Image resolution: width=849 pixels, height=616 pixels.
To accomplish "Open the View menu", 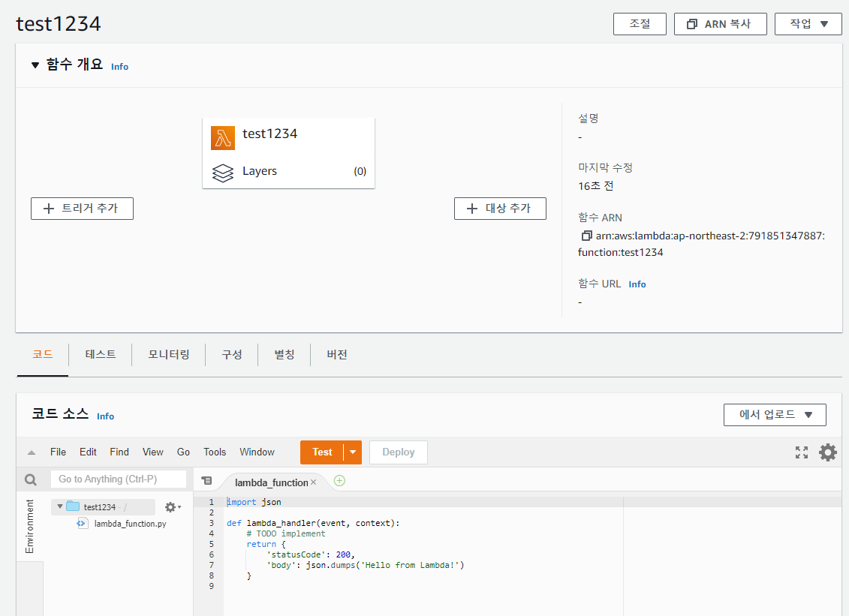I will 152,452.
